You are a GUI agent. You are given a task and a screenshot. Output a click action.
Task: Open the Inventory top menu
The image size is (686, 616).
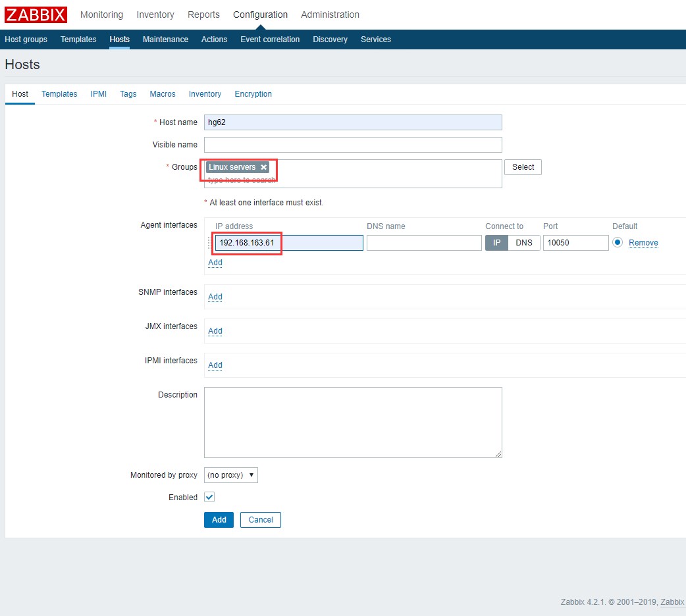click(155, 14)
